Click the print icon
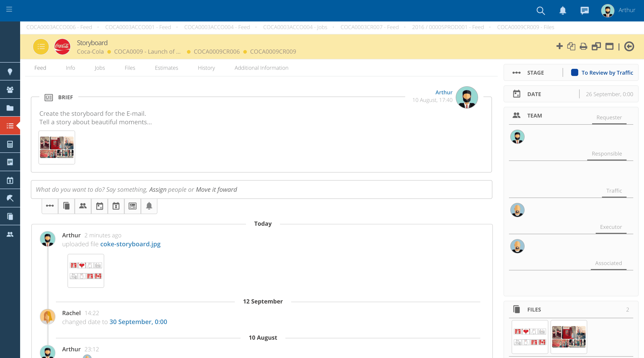This screenshot has height=358, width=644. (583, 46)
